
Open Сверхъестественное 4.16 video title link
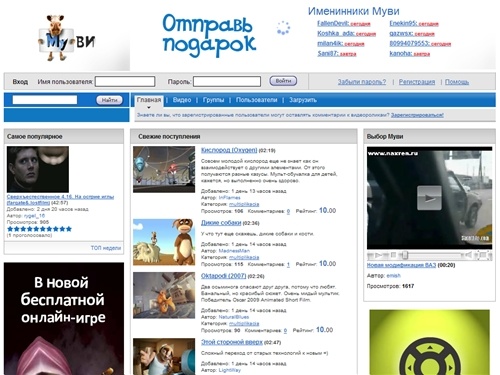(60, 199)
